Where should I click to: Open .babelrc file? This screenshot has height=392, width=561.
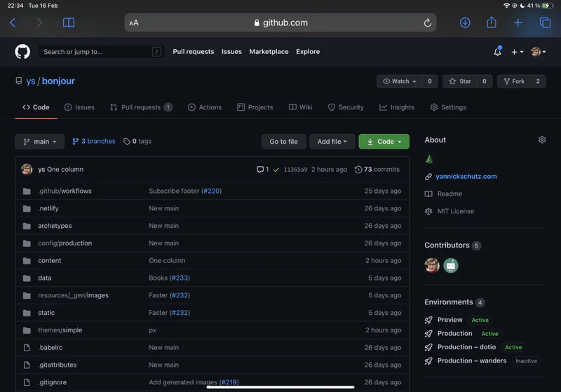50,347
